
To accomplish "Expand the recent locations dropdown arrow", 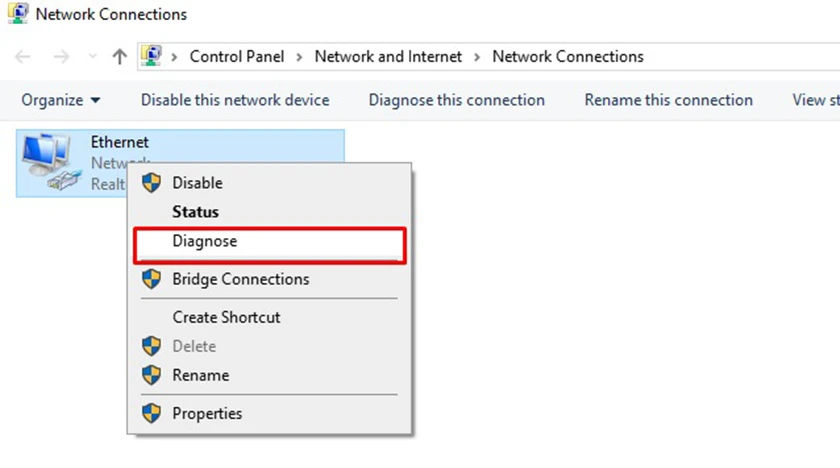I will (93, 56).
